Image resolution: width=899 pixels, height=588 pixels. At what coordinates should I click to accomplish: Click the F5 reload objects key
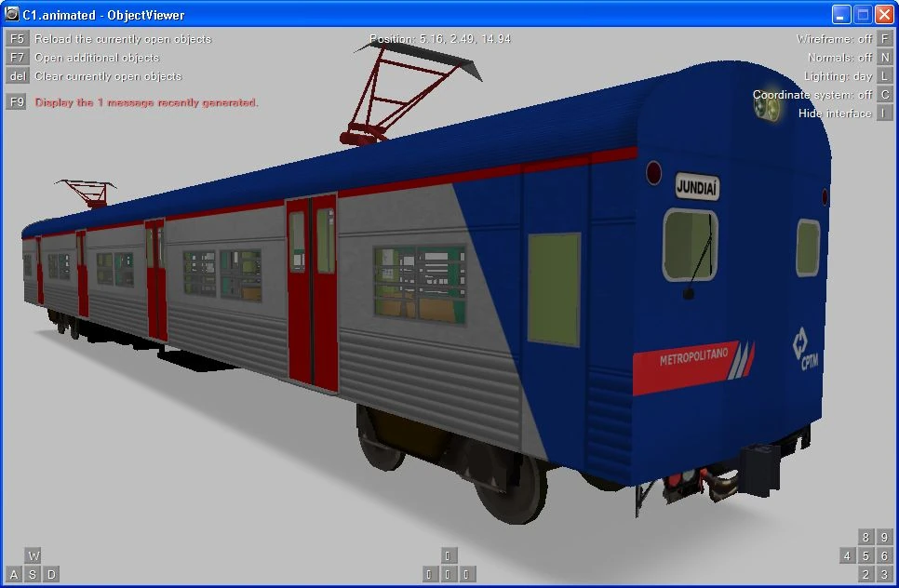click(x=17, y=38)
